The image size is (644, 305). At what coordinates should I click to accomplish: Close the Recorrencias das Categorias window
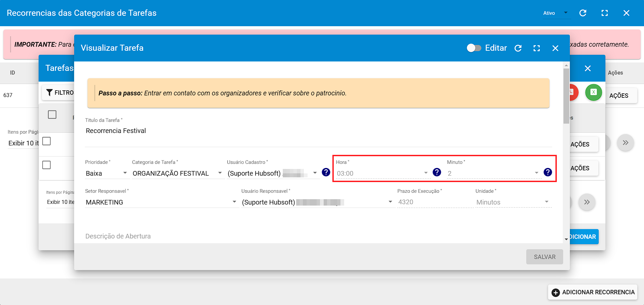pos(626,13)
